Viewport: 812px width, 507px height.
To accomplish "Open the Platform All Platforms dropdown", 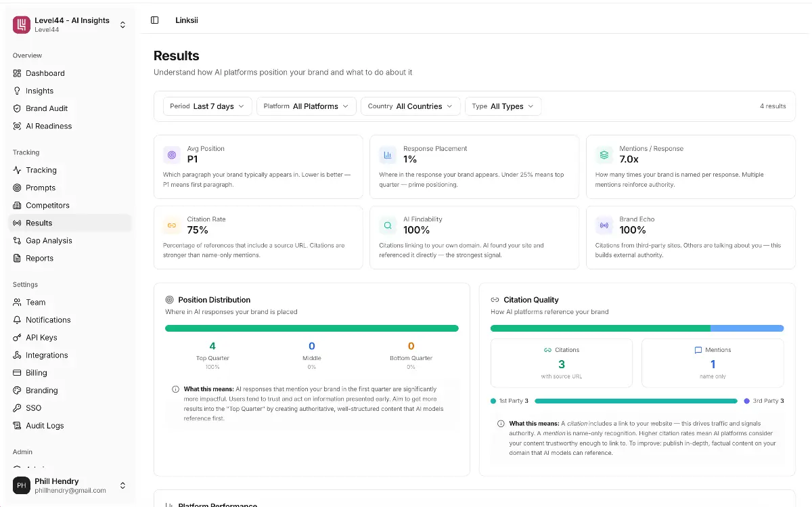I will [306, 106].
